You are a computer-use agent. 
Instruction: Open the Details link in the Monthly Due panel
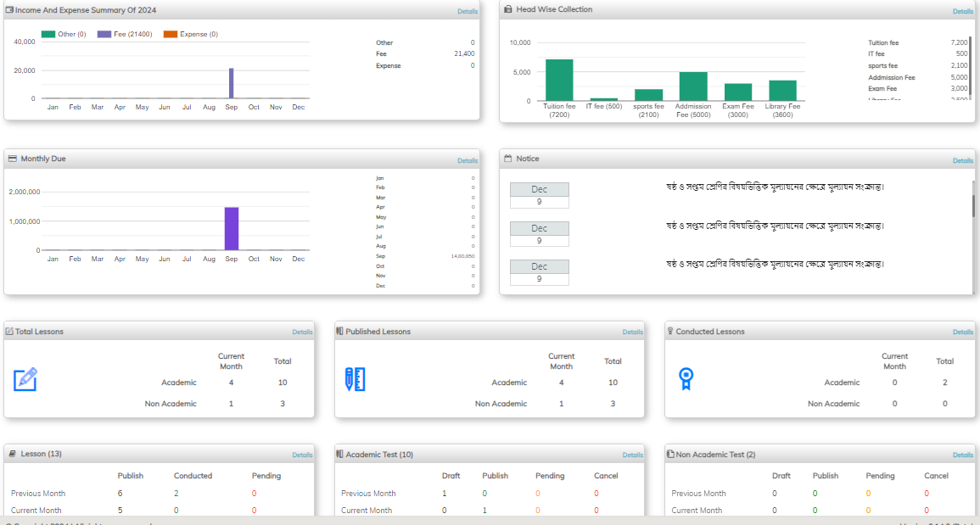point(468,160)
